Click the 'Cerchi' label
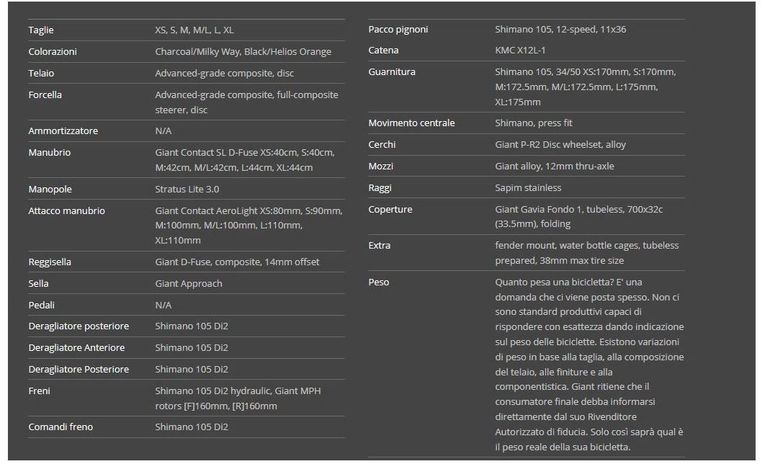The width and height of the screenshot is (770, 467). click(382, 144)
